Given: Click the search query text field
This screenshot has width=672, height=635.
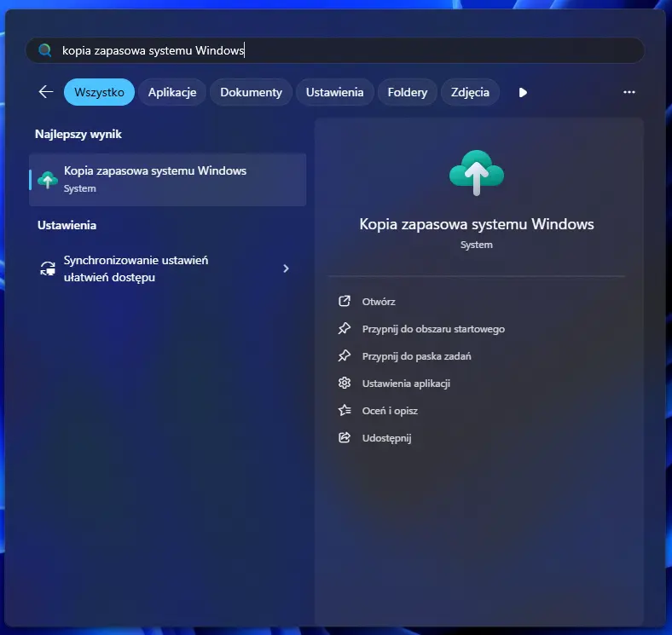Looking at the screenshot, I should point(334,50).
